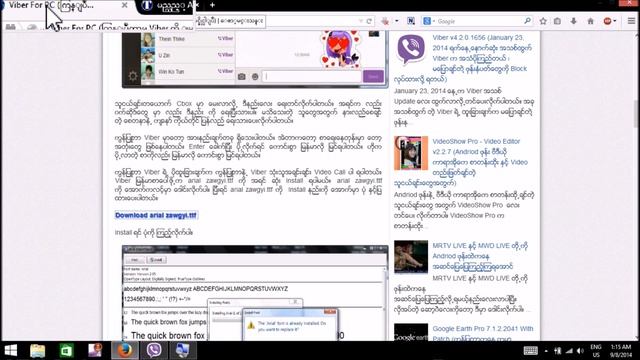Open the MRTV LIVE and MWD LIVE link

coord(480,256)
